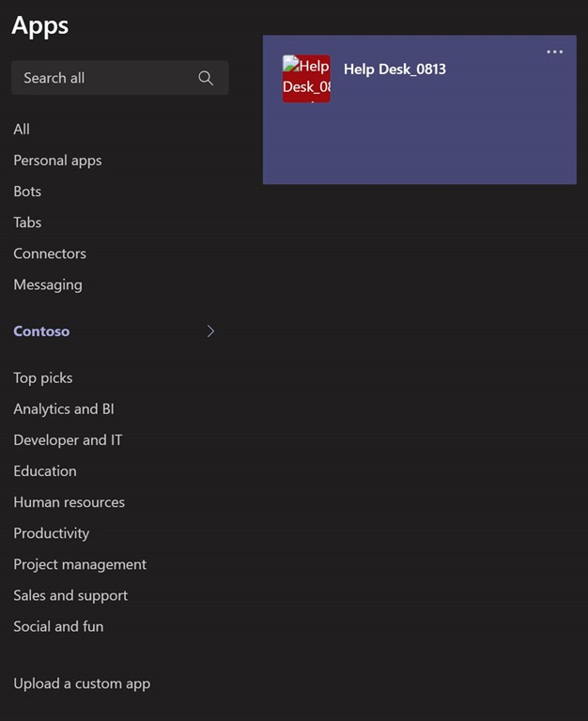Select the All category
Viewport: 588px width, 721px height.
pyautogui.click(x=22, y=130)
